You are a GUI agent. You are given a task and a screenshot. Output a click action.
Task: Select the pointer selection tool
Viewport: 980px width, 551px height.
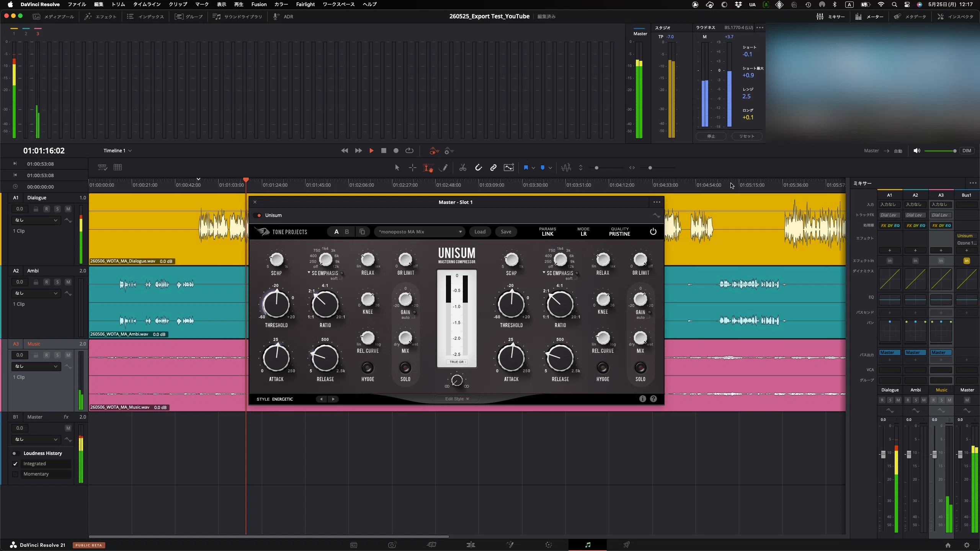click(x=397, y=168)
